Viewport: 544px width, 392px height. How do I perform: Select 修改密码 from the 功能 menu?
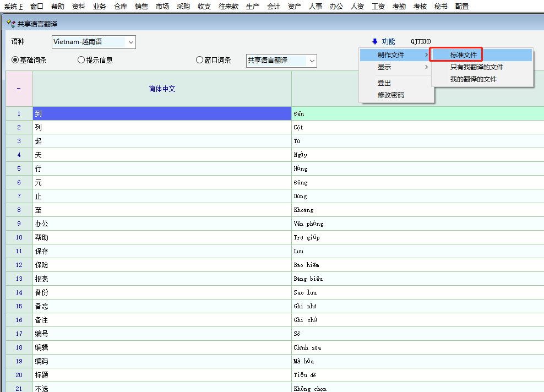391,95
